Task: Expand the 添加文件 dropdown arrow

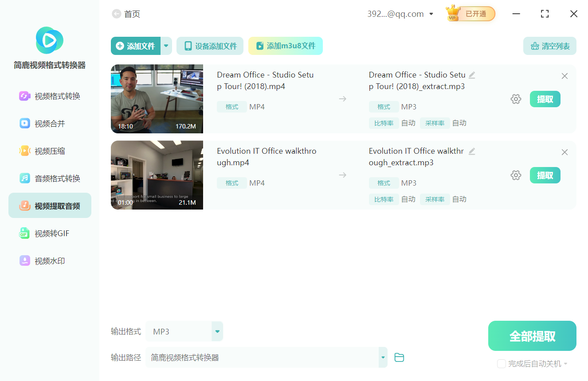Action: click(166, 46)
